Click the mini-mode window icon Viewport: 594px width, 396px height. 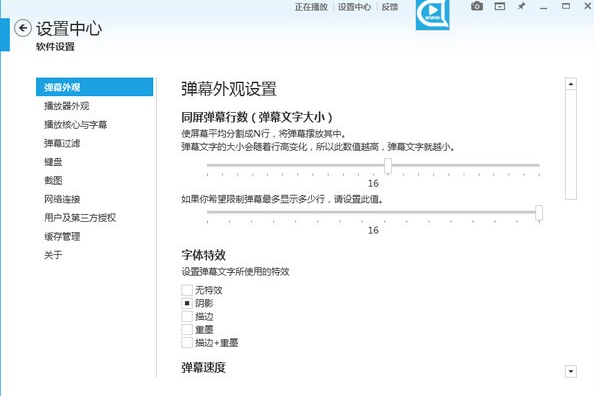[500, 6]
